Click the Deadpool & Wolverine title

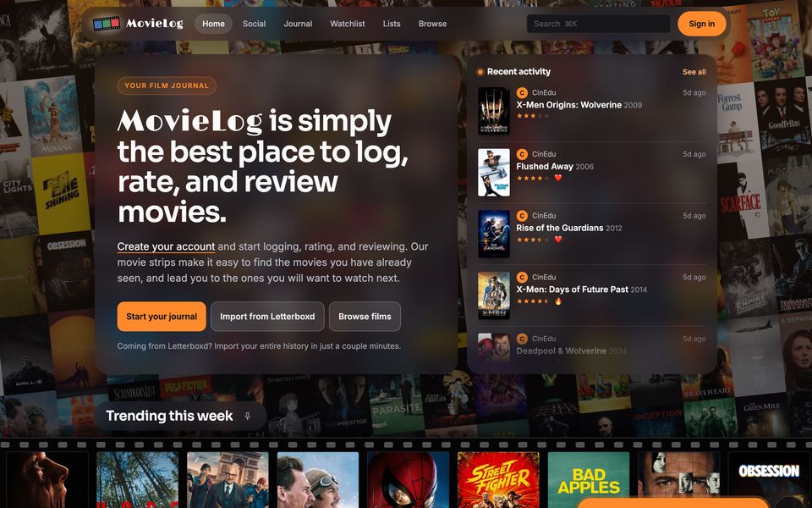[x=561, y=351]
